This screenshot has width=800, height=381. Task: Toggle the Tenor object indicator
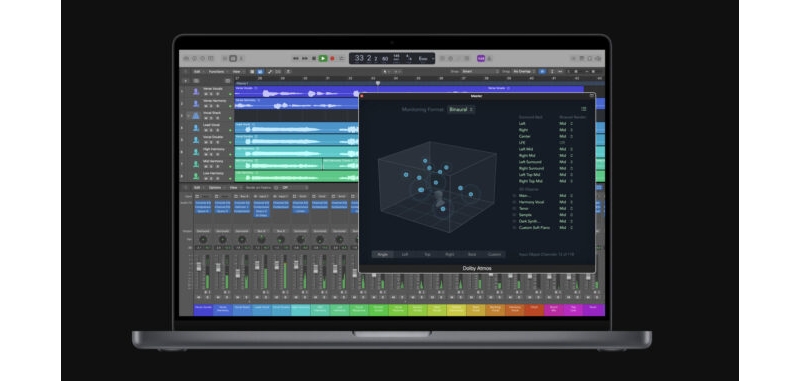pyautogui.click(x=514, y=209)
